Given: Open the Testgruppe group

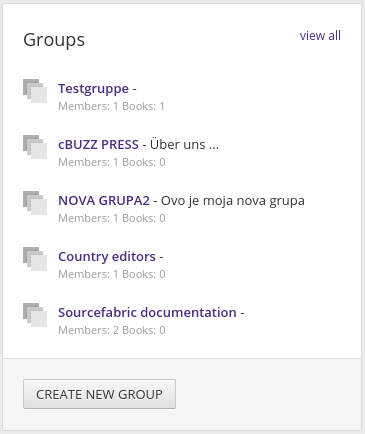Looking at the screenshot, I should coord(93,89).
